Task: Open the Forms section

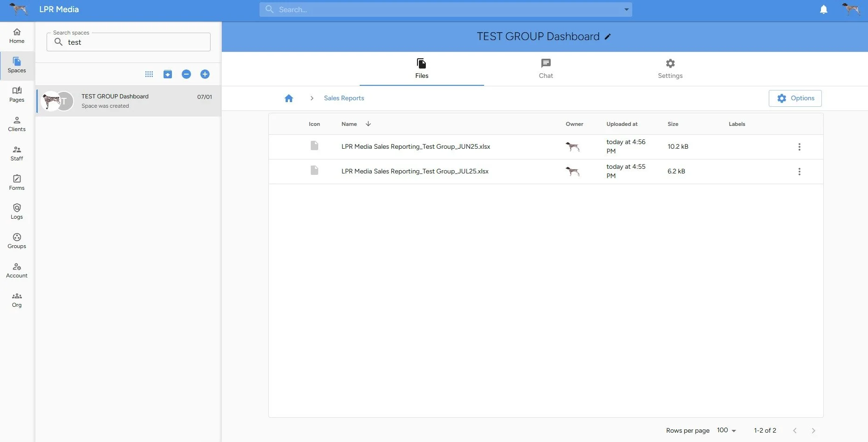Action: coord(17,183)
